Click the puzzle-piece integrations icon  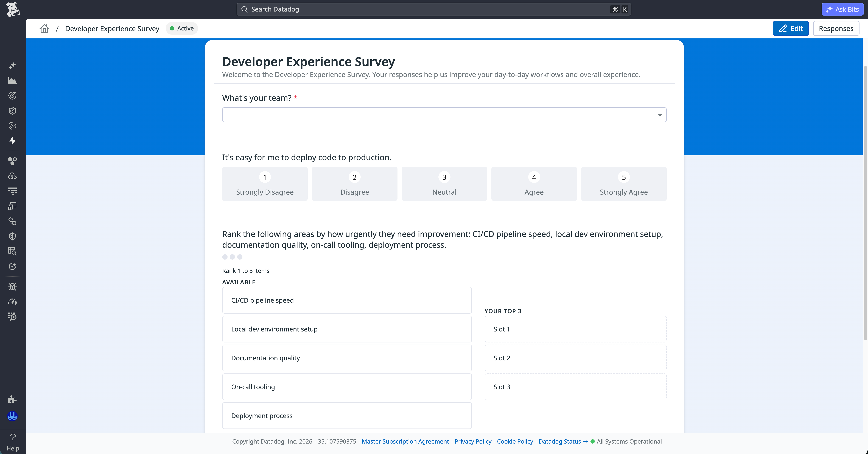[12, 399]
